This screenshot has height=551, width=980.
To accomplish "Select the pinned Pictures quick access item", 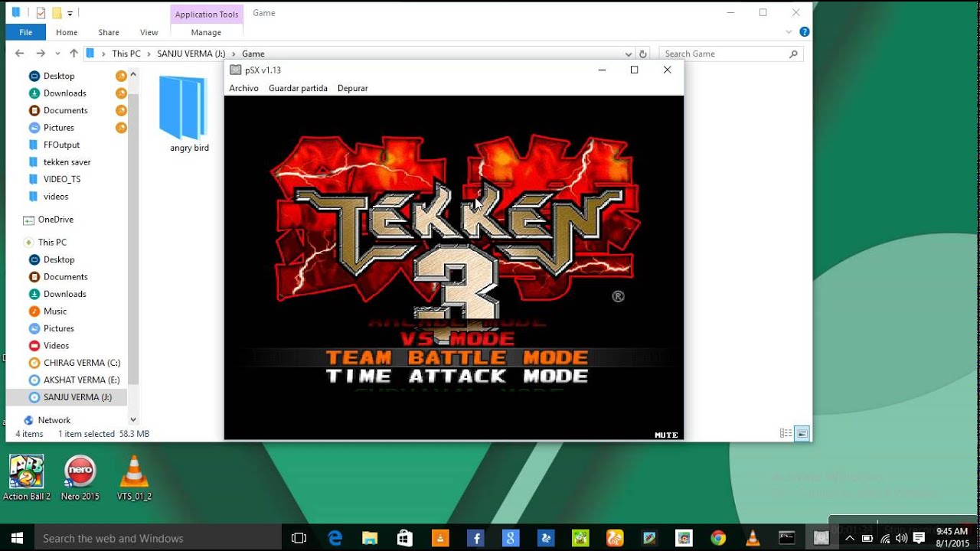I will pyautogui.click(x=59, y=128).
